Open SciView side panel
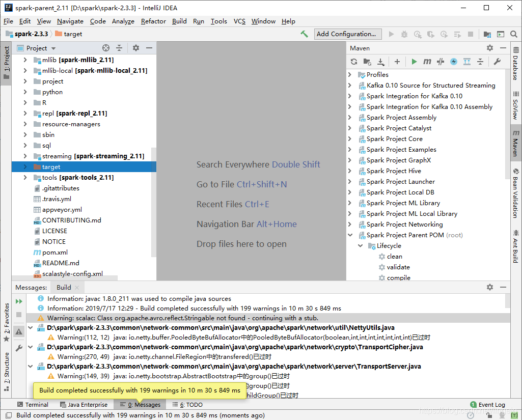 pyautogui.click(x=516, y=105)
